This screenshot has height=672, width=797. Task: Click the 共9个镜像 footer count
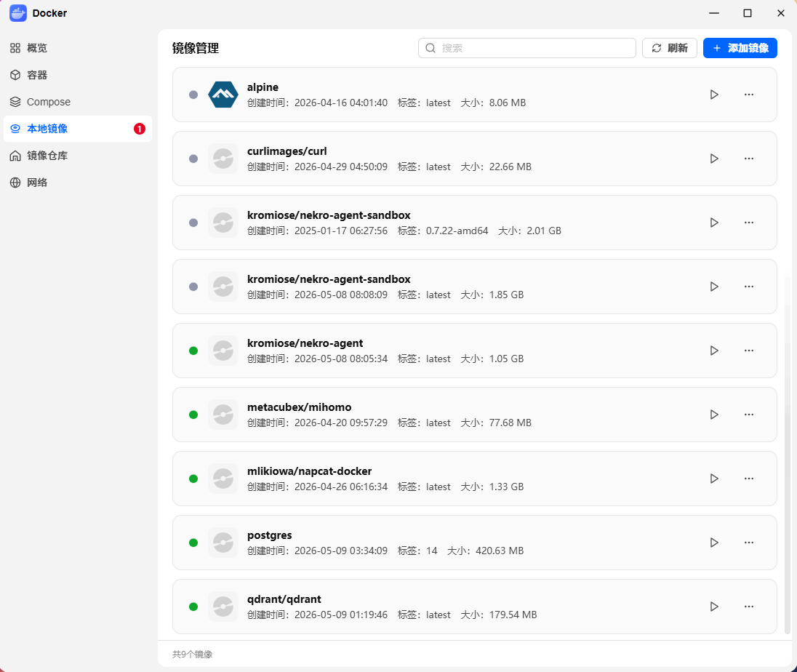tap(192, 655)
